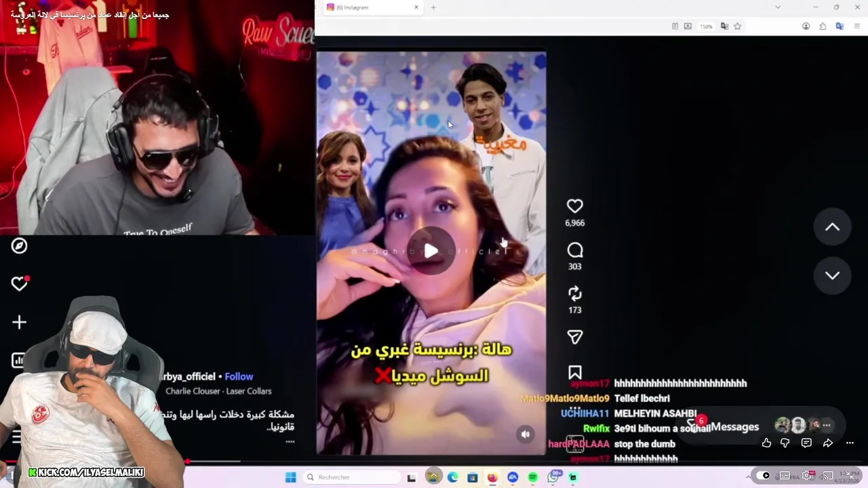Viewport: 868px width, 488px height.
Task: Toggle reel sound with the speaker button
Action: pyautogui.click(x=526, y=434)
